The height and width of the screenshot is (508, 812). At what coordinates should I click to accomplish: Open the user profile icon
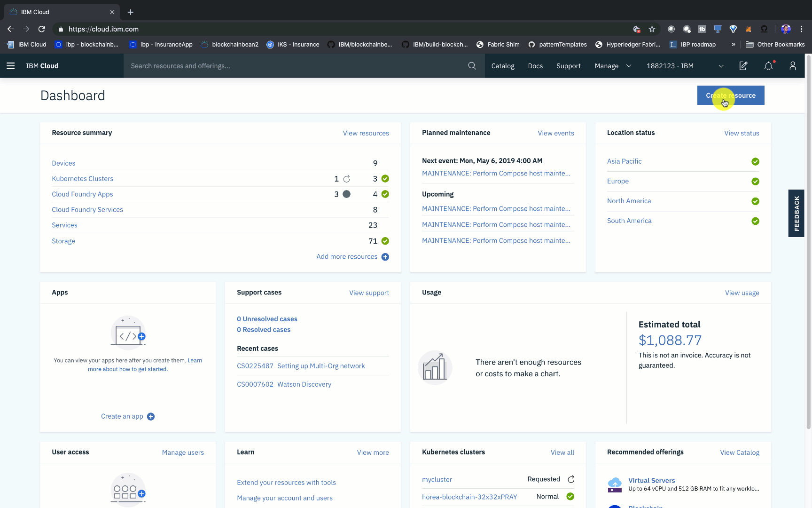792,66
